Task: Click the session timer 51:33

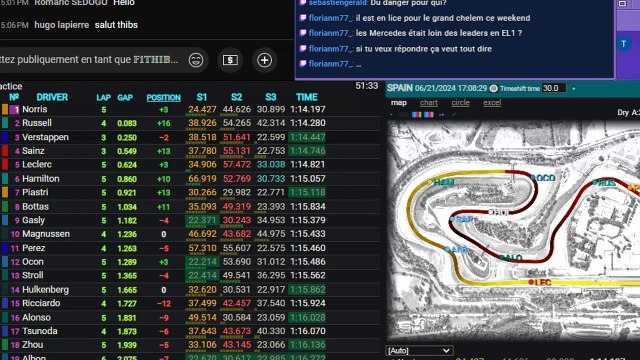Action: (367, 86)
